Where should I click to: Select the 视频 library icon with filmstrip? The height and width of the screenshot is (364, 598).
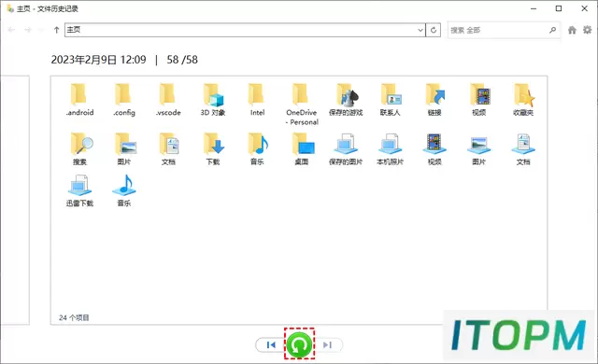pos(434,149)
